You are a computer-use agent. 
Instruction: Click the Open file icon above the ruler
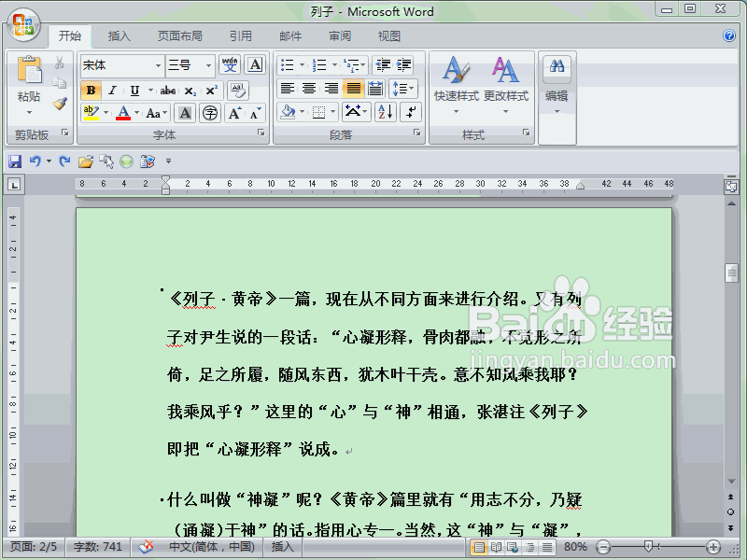[84, 161]
